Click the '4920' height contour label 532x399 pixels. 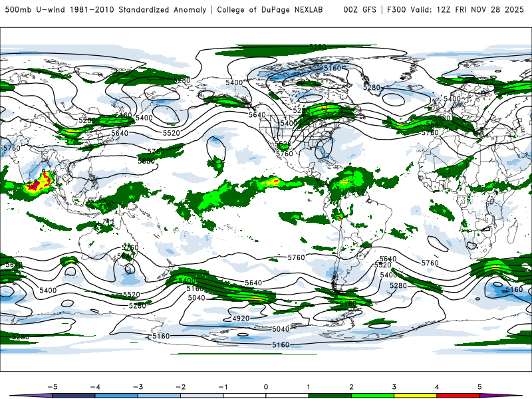pyautogui.click(x=241, y=319)
